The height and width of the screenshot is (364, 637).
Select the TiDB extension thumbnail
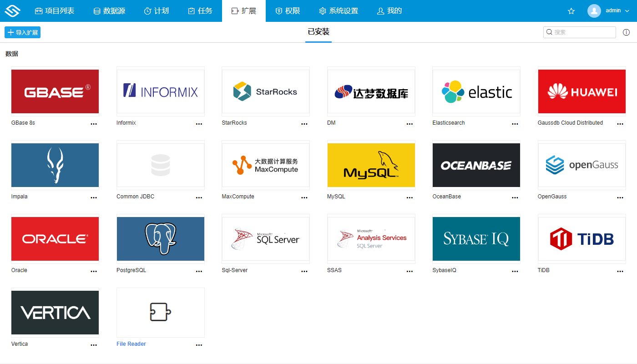pos(581,239)
